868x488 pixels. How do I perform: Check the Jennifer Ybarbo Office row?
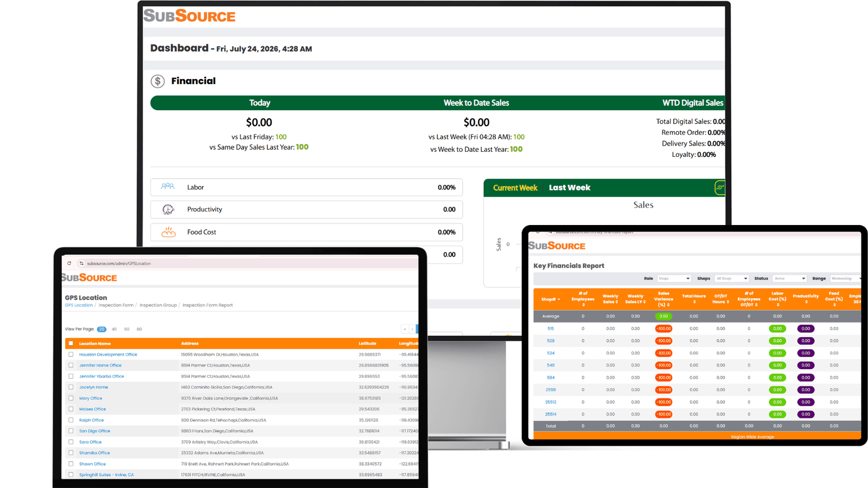click(x=71, y=376)
